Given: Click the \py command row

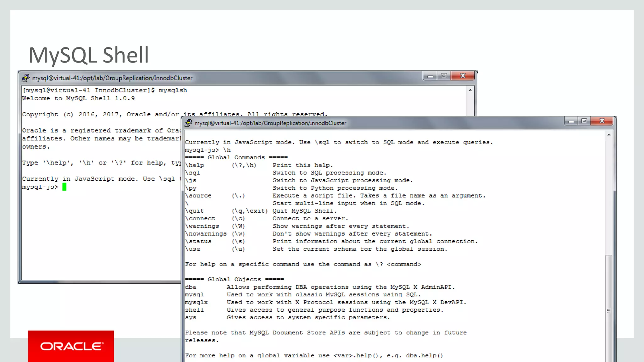Looking at the screenshot, I should click(291, 188).
